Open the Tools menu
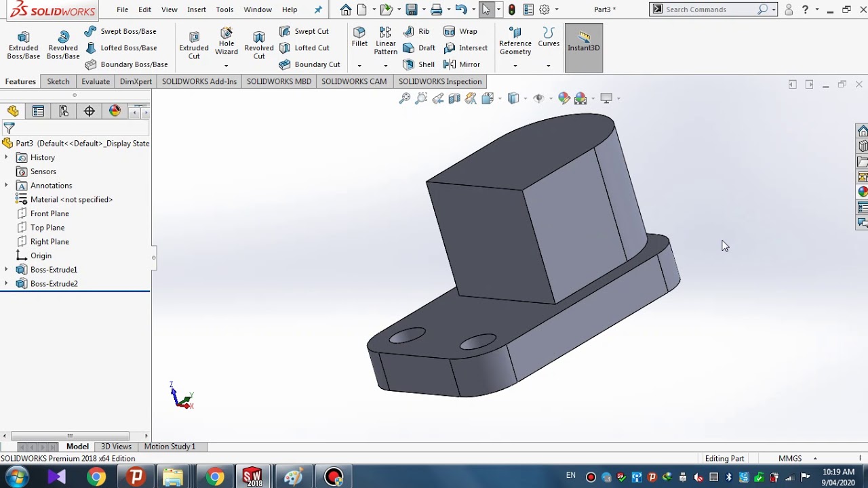Image resolution: width=868 pixels, height=488 pixels. coord(224,9)
